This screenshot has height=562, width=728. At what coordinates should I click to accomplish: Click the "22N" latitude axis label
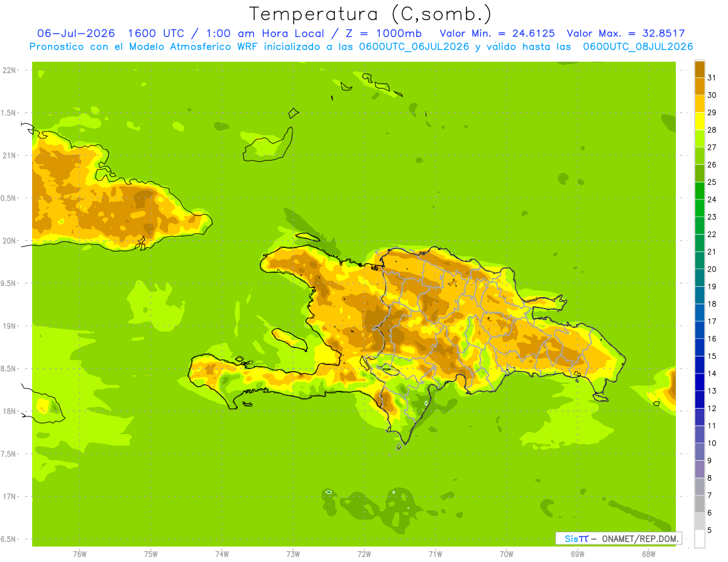click(x=9, y=70)
